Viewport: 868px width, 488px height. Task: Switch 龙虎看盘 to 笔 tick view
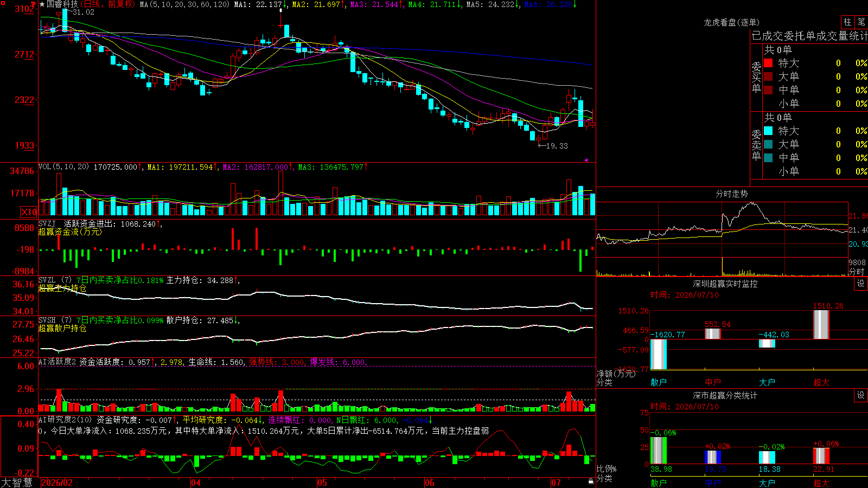861,22
